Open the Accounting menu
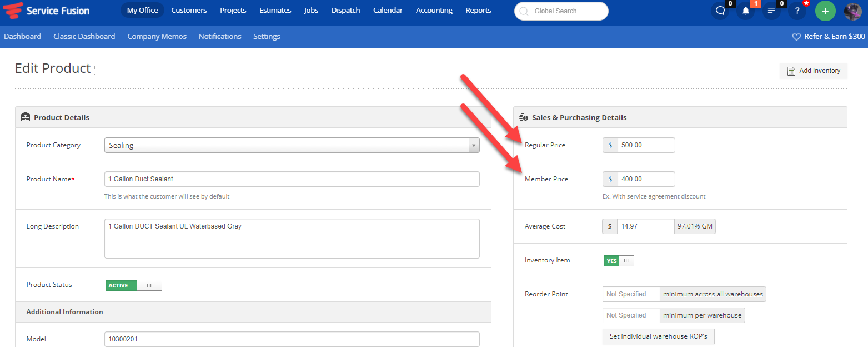 (x=434, y=11)
